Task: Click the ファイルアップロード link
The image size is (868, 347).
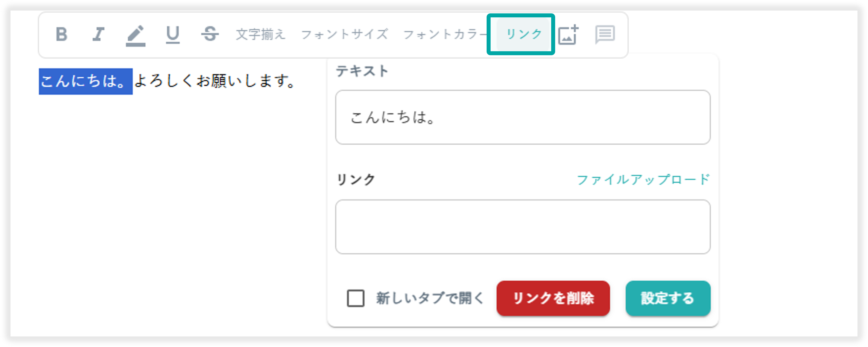Action: pos(643,179)
